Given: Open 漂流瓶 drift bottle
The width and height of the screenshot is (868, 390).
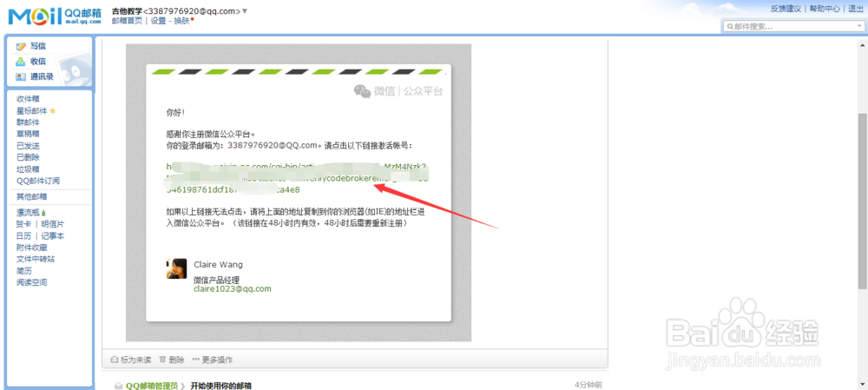Looking at the screenshot, I should [x=28, y=213].
